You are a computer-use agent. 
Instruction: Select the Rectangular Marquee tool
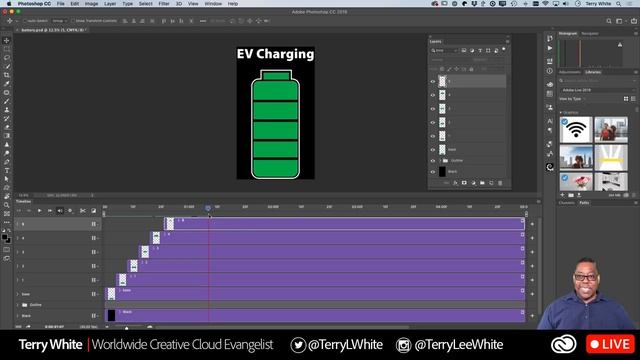[x=7, y=49]
